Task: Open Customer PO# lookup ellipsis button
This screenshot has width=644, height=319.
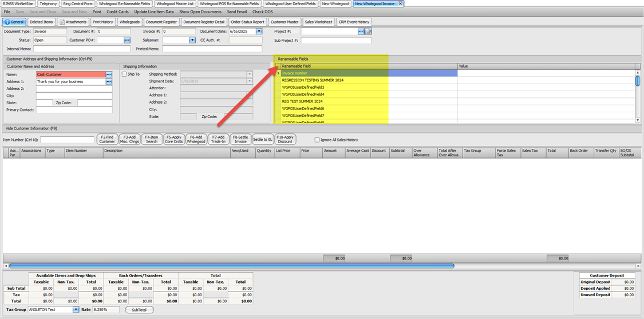Action: (x=127, y=40)
